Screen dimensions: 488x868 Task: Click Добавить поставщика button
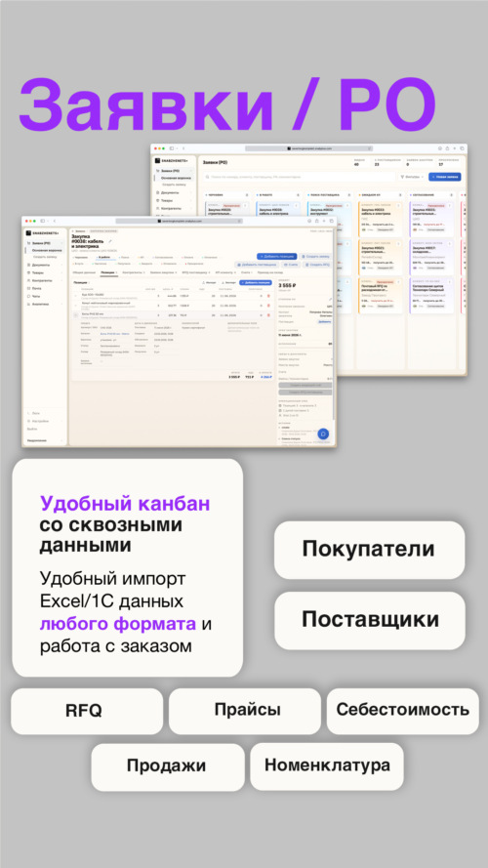coord(258,265)
